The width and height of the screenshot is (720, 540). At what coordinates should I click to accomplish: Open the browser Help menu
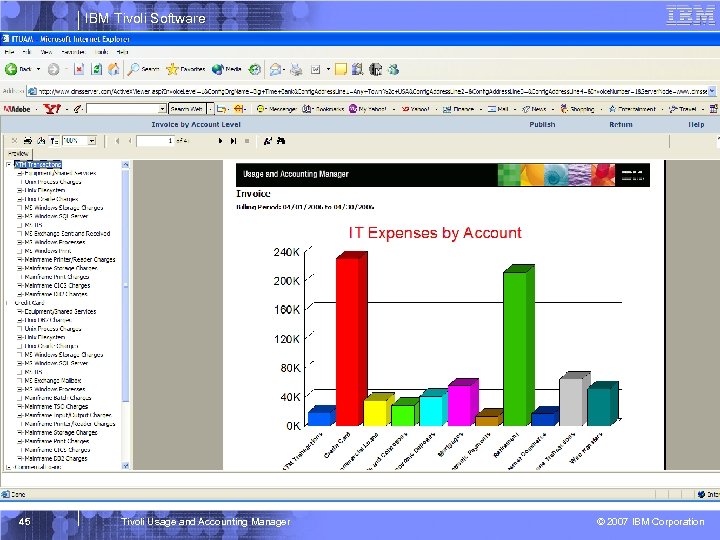(x=122, y=52)
